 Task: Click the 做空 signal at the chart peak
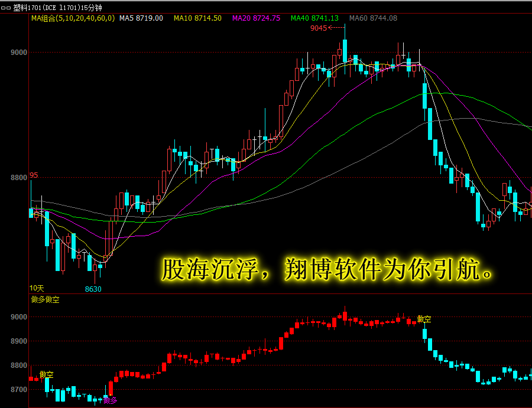[x=424, y=319]
